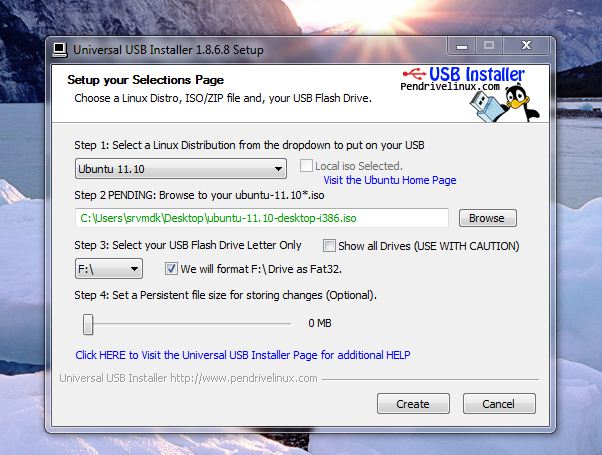Click Browse to locate the ISO
The height and width of the screenshot is (455, 602).
488,218
